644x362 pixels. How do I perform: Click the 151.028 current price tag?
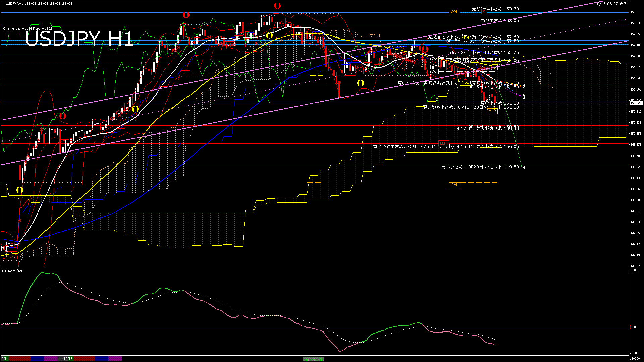pos(636,103)
